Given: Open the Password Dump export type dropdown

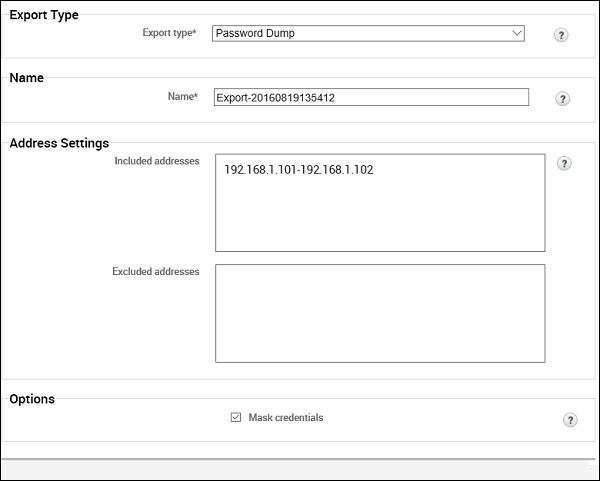Looking at the screenshot, I should click(368, 33).
